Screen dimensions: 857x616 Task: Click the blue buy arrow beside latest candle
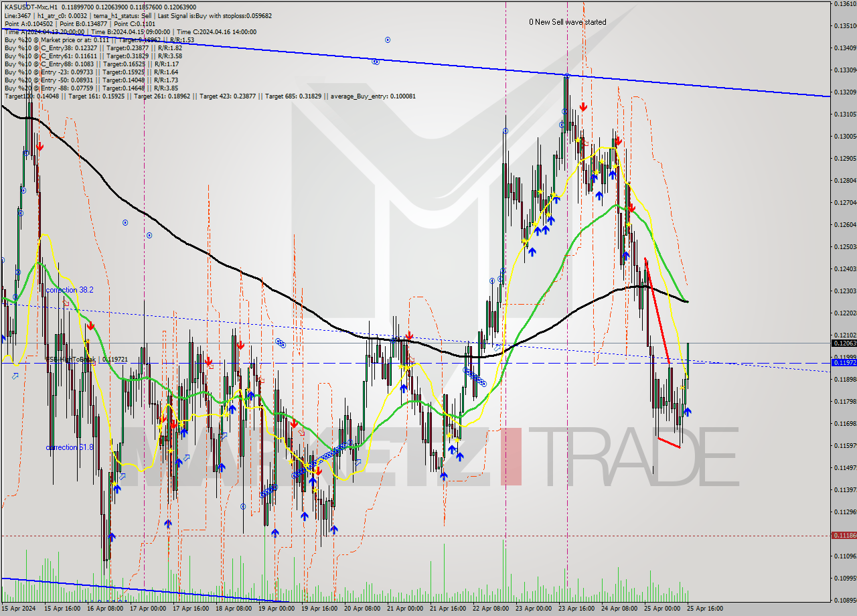point(688,412)
